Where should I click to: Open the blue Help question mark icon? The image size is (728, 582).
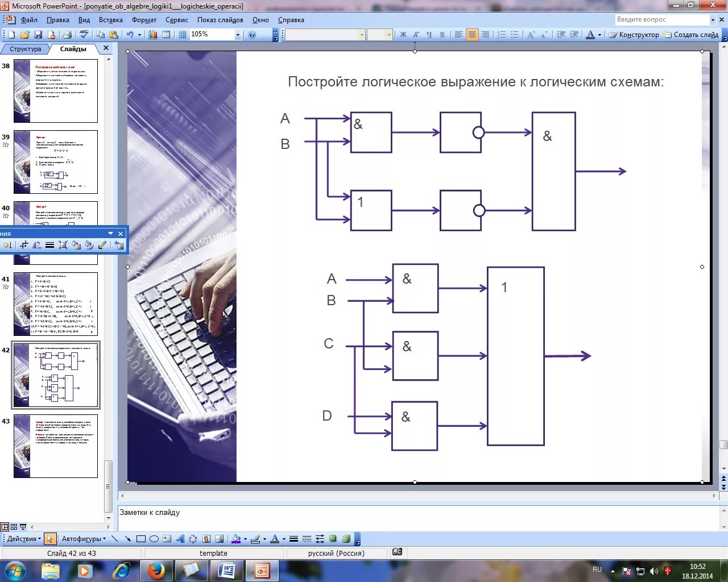252,35
